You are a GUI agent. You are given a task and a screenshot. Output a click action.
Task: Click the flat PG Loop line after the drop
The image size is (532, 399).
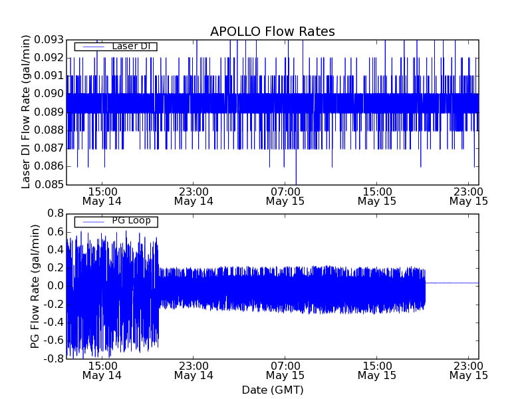(x=452, y=283)
